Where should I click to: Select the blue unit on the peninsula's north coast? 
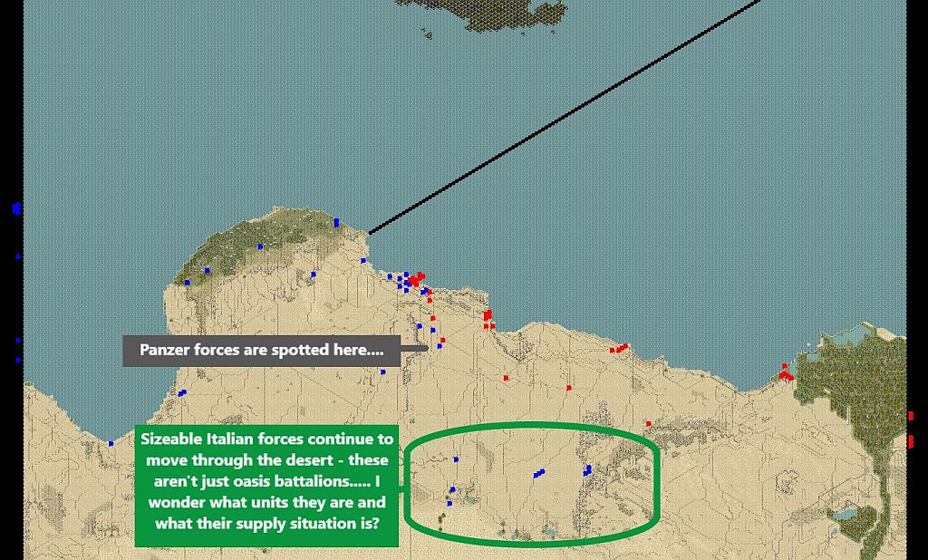tap(336, 223)
